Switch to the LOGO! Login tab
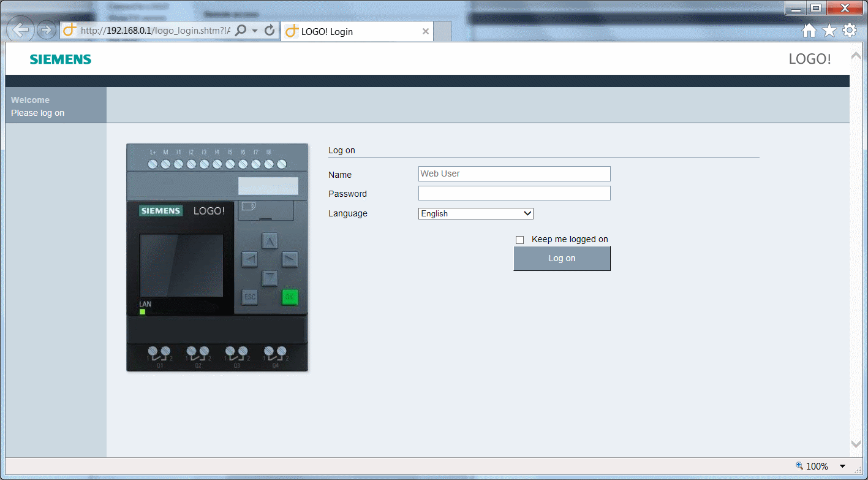The width and height of the screenshot is (868, 480). pyautogui.click(x=357, y=31)
